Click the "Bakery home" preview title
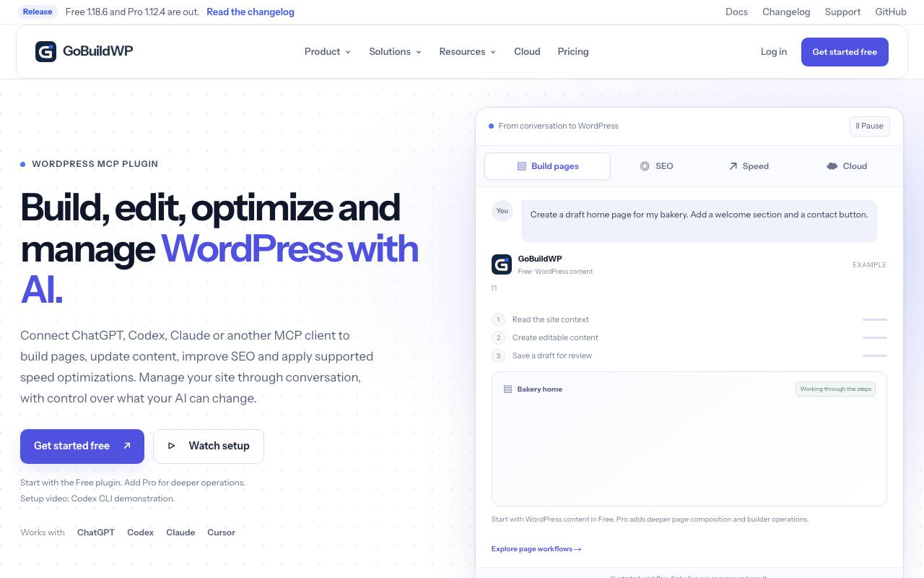Image resolution: width=924 pixels, height=578 pixels. click(x=539, y=389)
